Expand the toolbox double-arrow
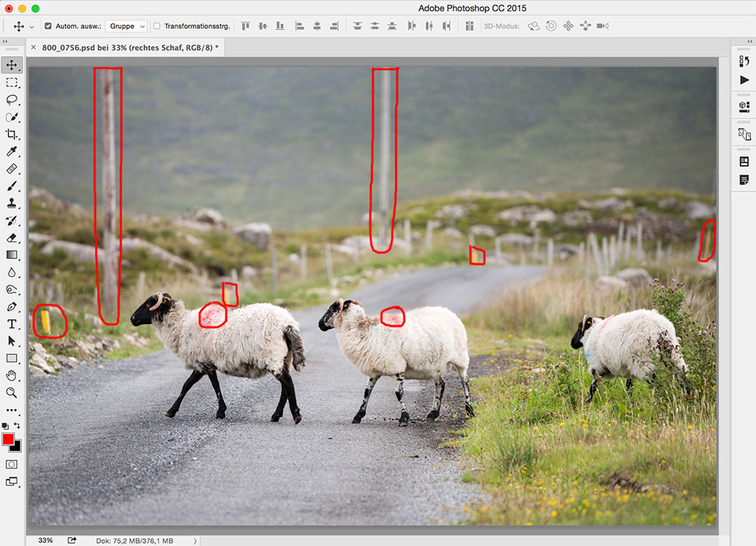The width and height of the screenshot is (756, 546). [5, 42]
